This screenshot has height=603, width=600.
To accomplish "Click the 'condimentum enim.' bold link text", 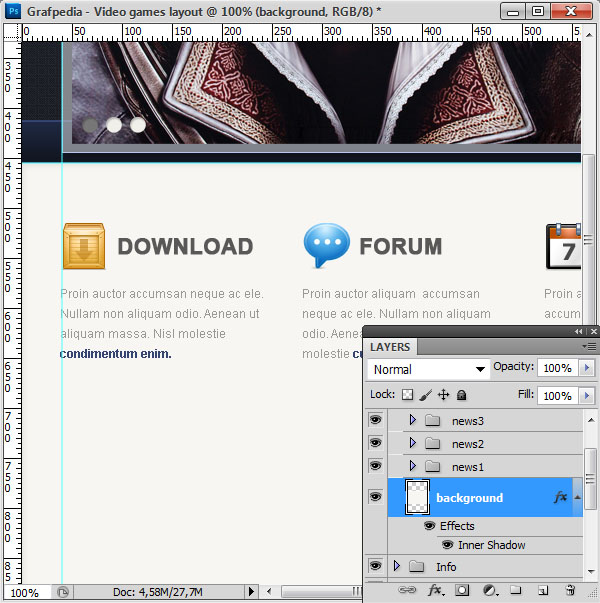I will [x=115, y=354].
